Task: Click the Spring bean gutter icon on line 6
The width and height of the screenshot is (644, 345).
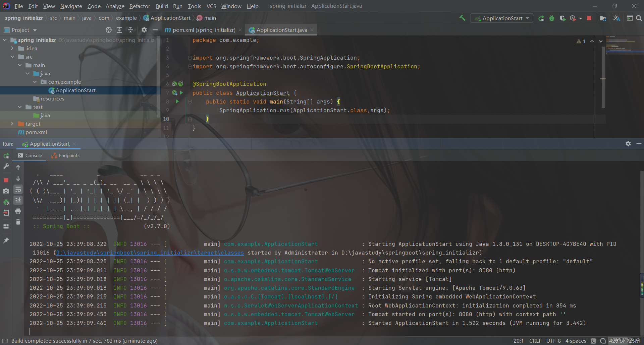Action: tap(174, 84)
